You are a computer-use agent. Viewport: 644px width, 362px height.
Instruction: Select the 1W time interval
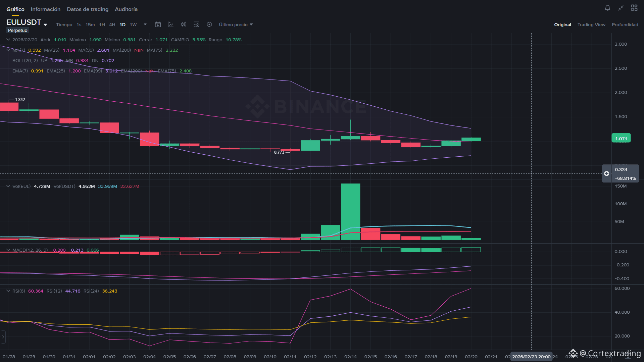click(133, 24)
